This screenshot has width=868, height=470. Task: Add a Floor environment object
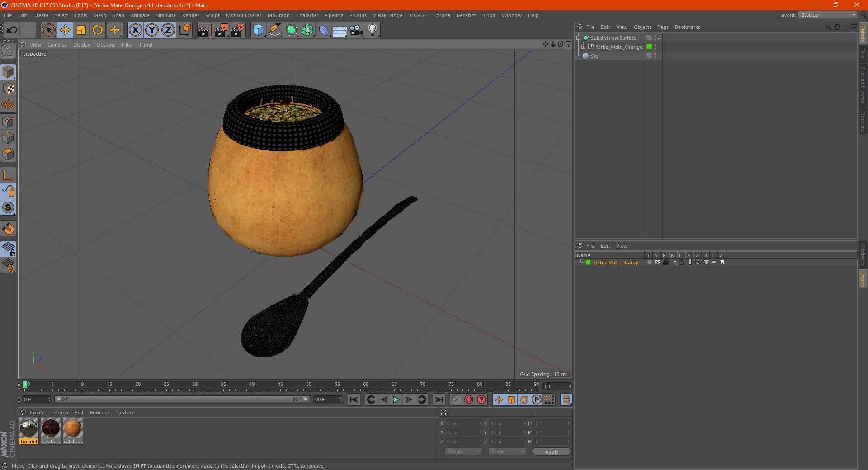(340, 30)
